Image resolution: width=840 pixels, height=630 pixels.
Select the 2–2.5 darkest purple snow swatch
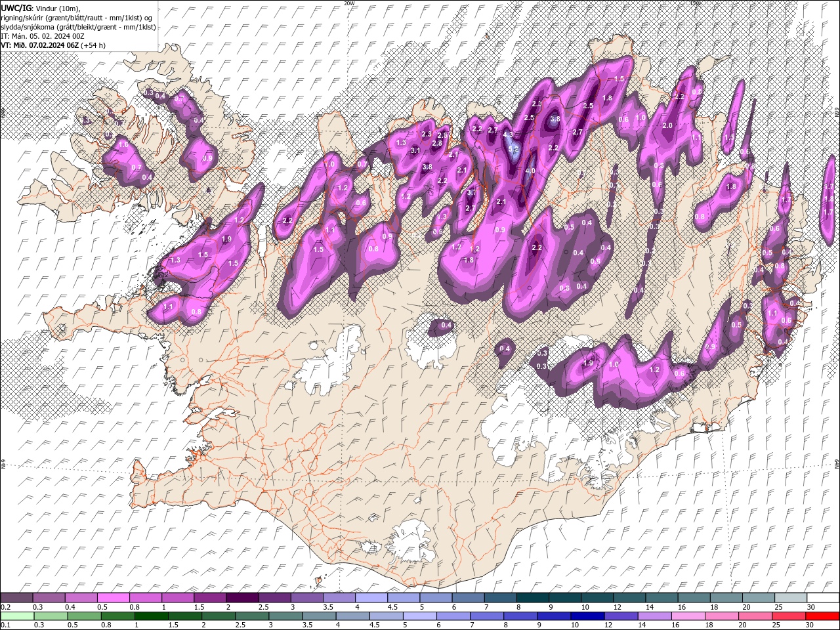pos(242,598)
